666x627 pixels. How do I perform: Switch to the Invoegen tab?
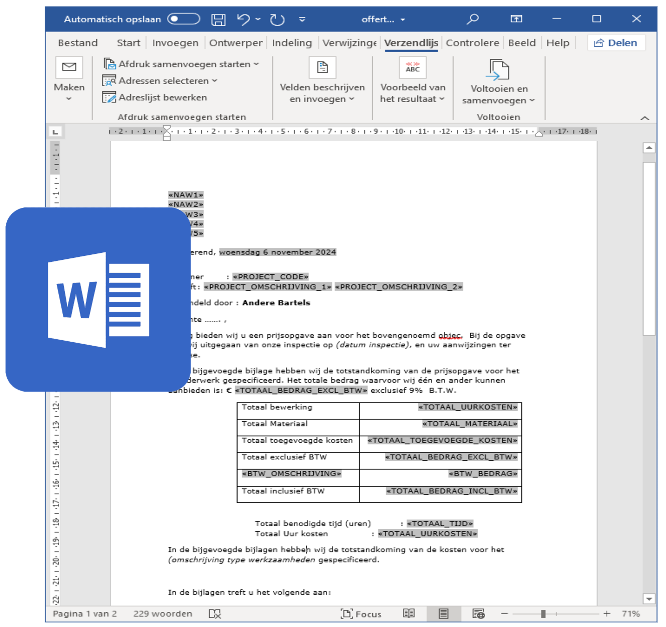(x=175, y=43)
